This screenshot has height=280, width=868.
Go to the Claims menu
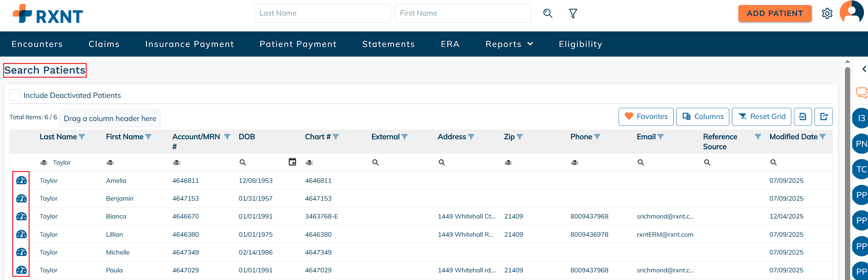coord(104,44)
